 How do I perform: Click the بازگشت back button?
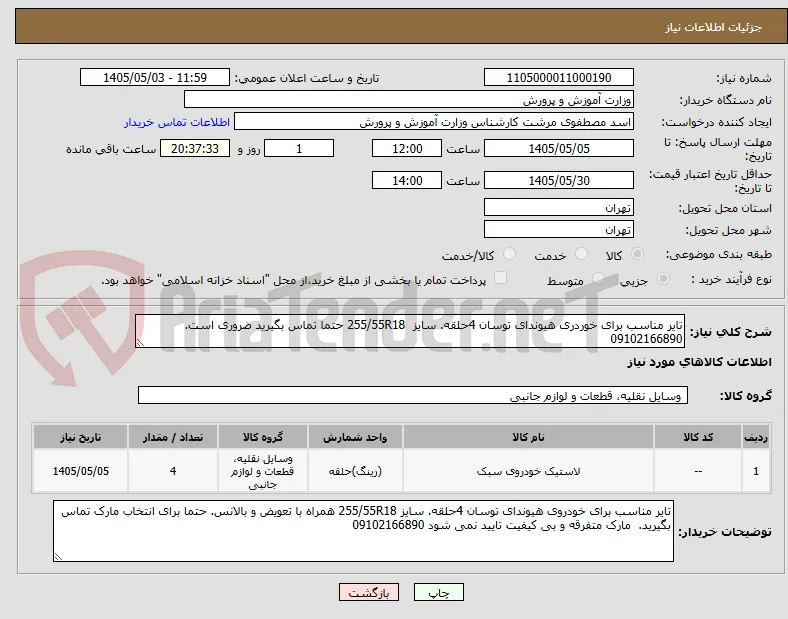tap(369, 593)
